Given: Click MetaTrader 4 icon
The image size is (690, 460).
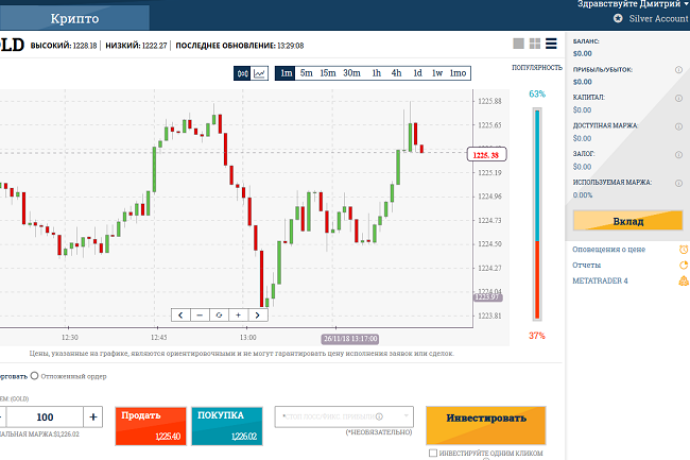Looking at the screenshot, I should [683, 281].
